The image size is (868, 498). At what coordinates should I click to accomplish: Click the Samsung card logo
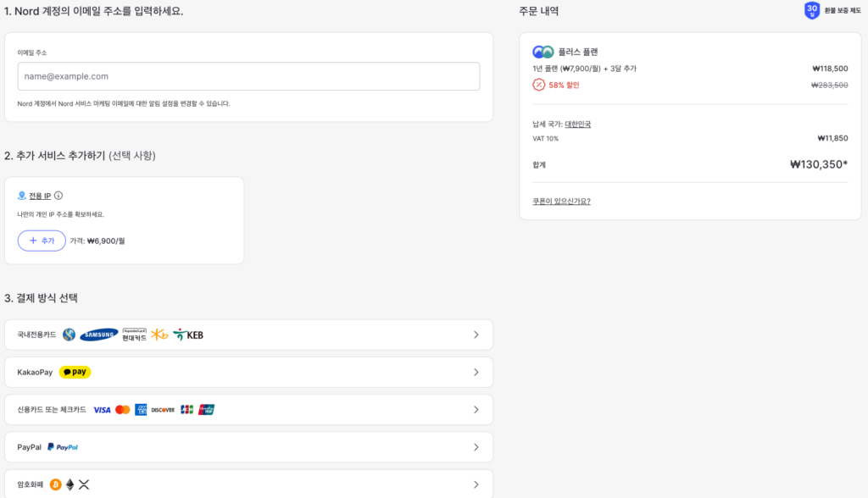coord(98,335)
